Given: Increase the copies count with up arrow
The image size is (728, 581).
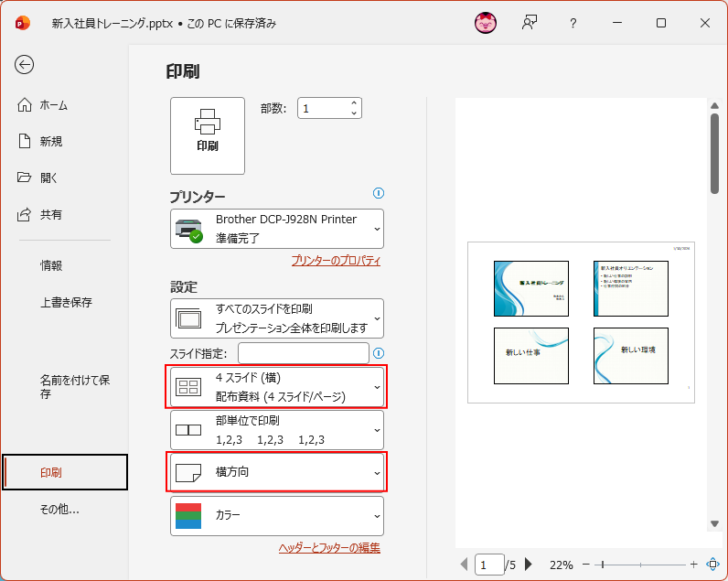Looking at the screenshot, I should coord(354,103).
